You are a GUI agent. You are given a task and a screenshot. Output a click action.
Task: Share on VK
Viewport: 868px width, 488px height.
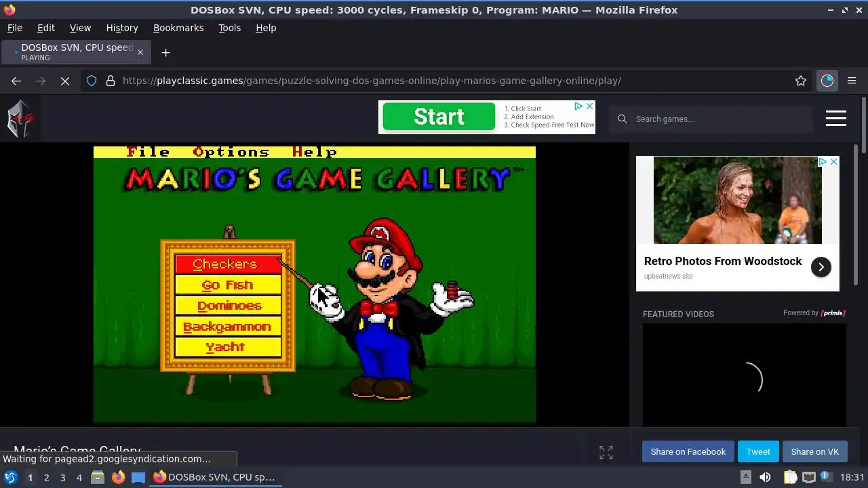814,451
